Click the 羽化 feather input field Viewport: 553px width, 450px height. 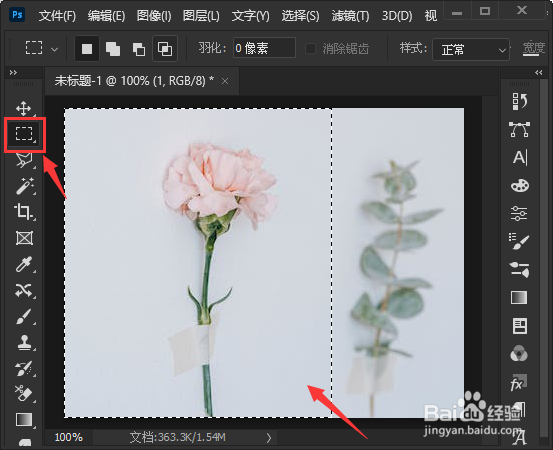coord(264,48)
